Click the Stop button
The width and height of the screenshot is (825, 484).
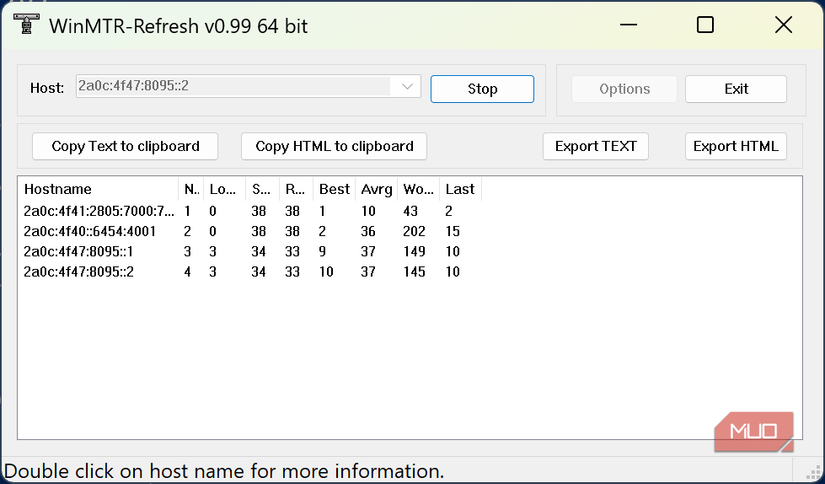[482, 89]
